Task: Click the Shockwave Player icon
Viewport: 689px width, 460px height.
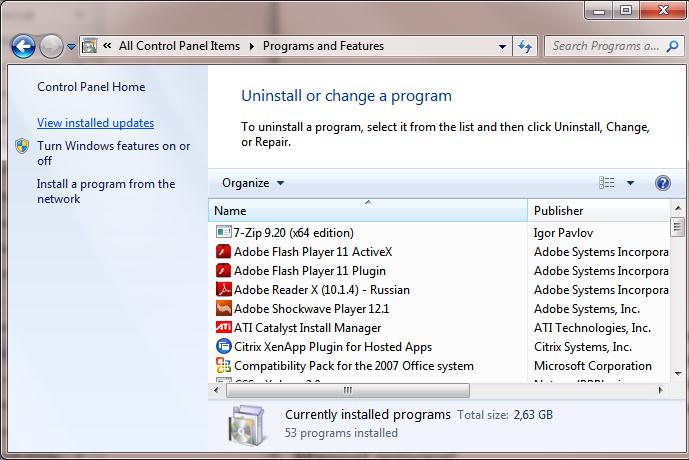Action: pyautogui.click(x=223, y=308)
